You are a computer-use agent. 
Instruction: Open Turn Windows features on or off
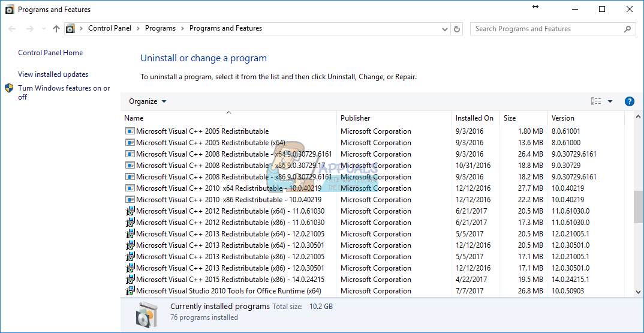coord(64,92)
